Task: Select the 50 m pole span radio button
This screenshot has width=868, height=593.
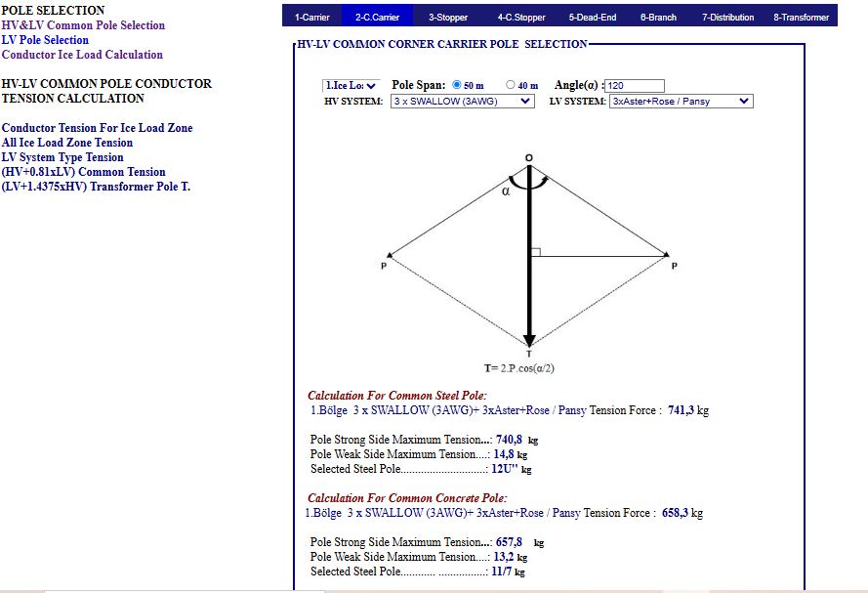Action: coord(457,85)
